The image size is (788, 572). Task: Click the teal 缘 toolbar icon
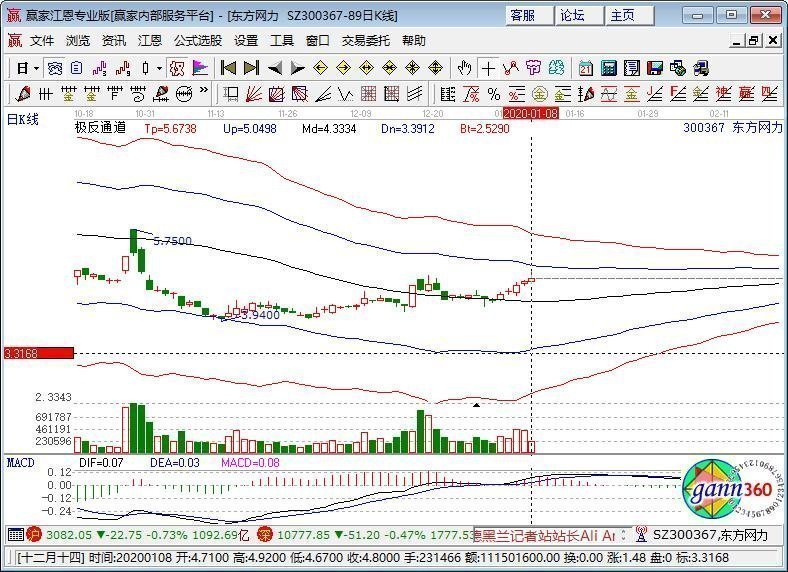(x=556, y=68)
